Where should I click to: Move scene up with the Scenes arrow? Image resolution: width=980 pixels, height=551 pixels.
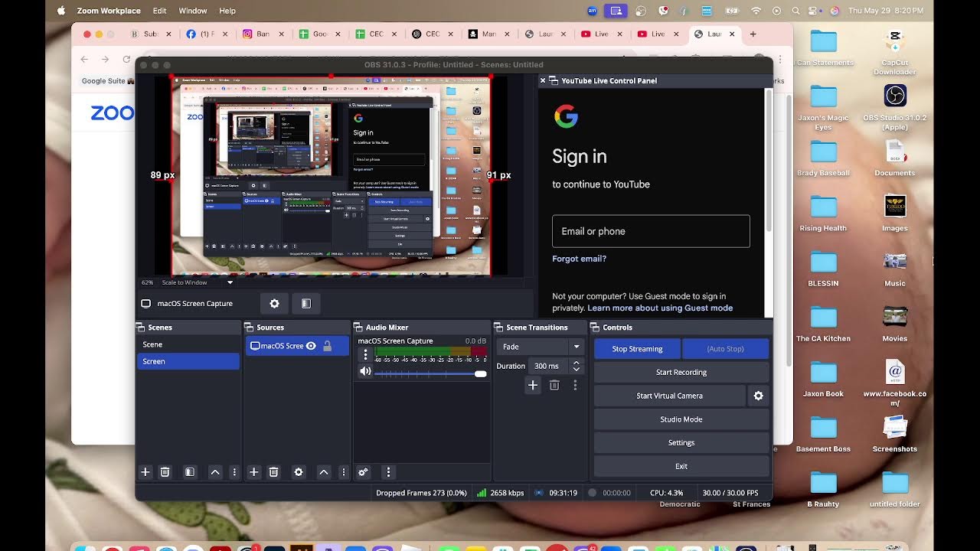pyautogui.click(x=215, y=472)
